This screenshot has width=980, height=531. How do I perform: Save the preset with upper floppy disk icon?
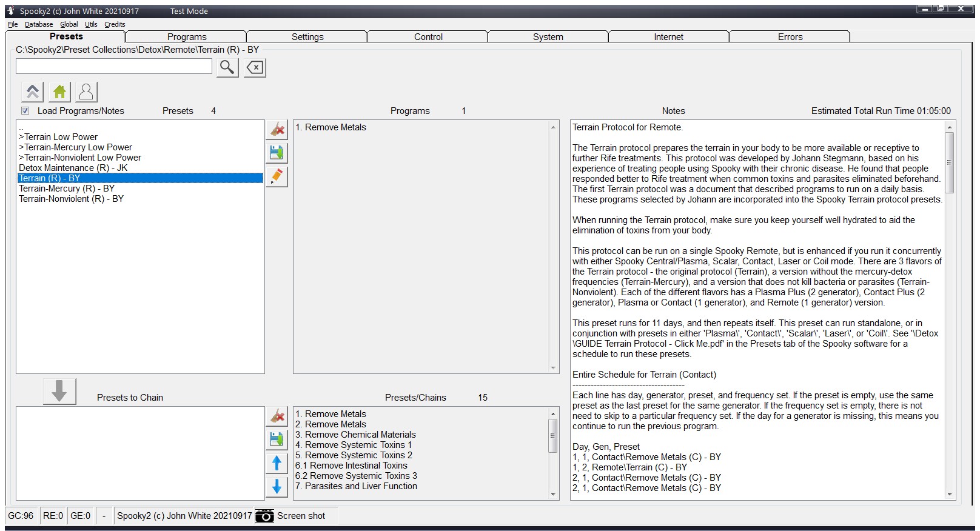click(x=277, y=153)
